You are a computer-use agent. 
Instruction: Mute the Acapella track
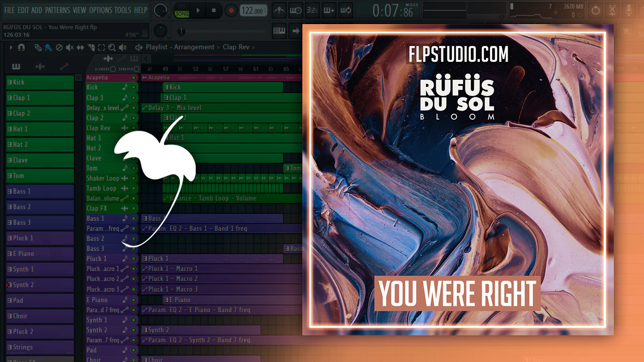pyautogui.click(x=133, y=77)
